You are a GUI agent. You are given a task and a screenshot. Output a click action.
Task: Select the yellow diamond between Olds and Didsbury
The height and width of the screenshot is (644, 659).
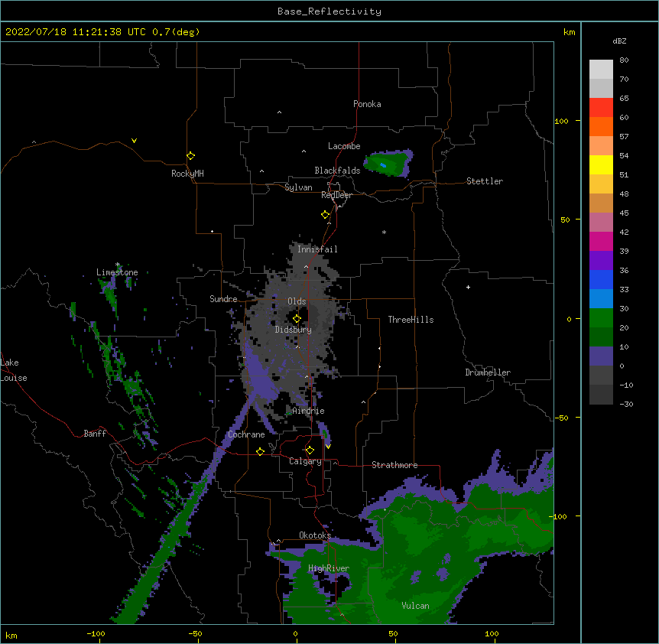tap(297, 318)
